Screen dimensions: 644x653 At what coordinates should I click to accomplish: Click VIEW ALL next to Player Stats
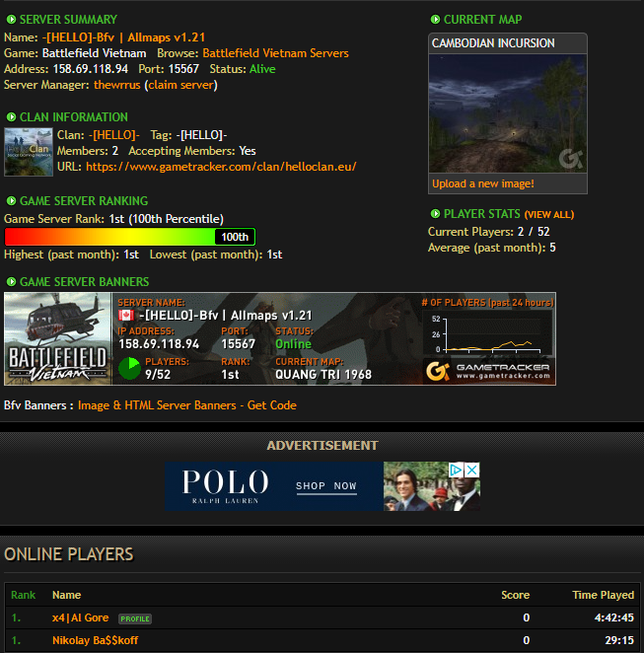[x=549, y=214]
